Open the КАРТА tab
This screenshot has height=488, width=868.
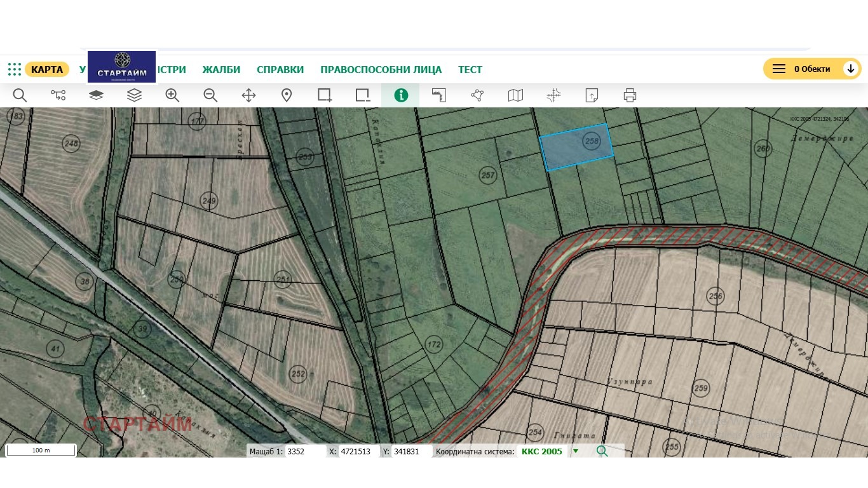click(x=47, y=69)
